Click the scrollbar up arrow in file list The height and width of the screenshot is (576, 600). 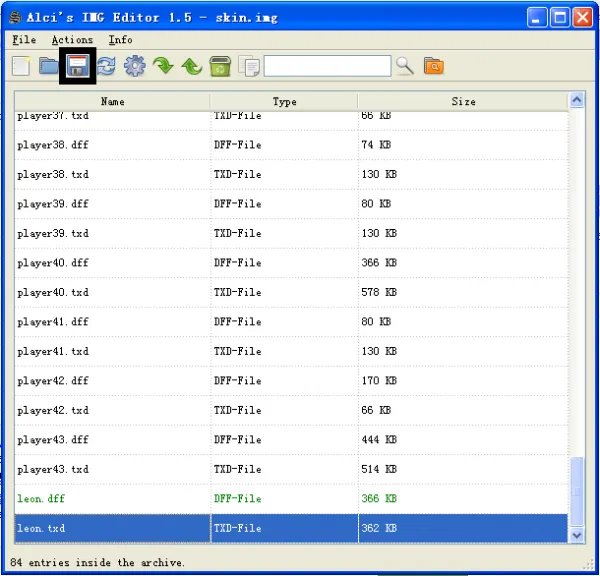pyautogui.click(x=577, y=101)
